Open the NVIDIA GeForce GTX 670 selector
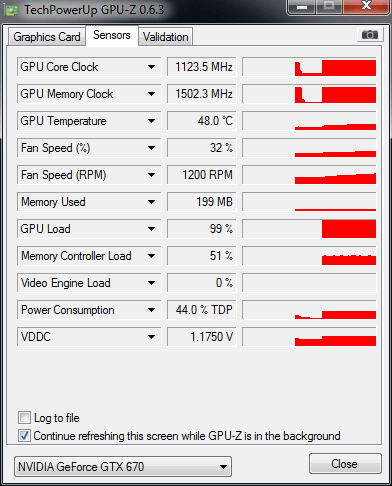The height and width of the screenshot is (486, 392). 123,467
